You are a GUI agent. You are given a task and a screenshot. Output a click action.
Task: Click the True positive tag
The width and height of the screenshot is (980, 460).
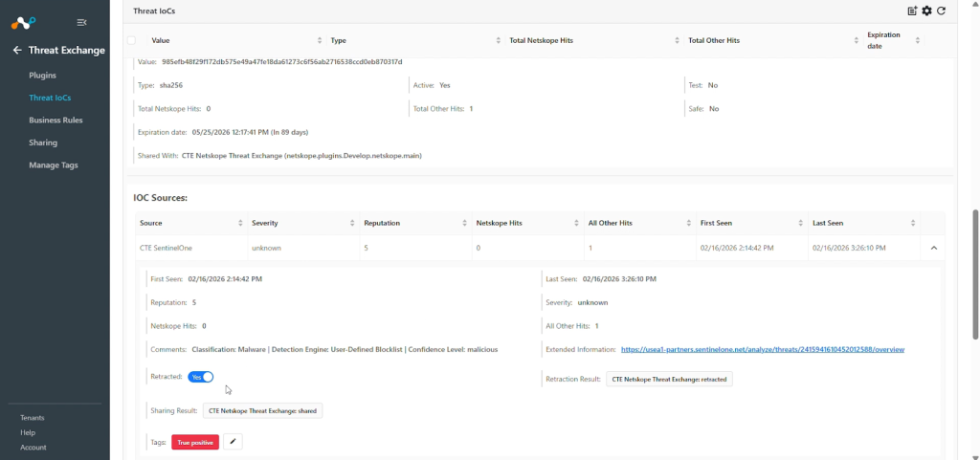click(195, 443)
